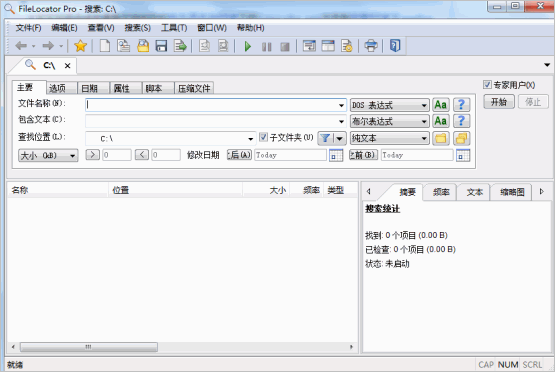This screenshot has width=555, height=372.
Task: Click the 停止 button
Action: 533,102
